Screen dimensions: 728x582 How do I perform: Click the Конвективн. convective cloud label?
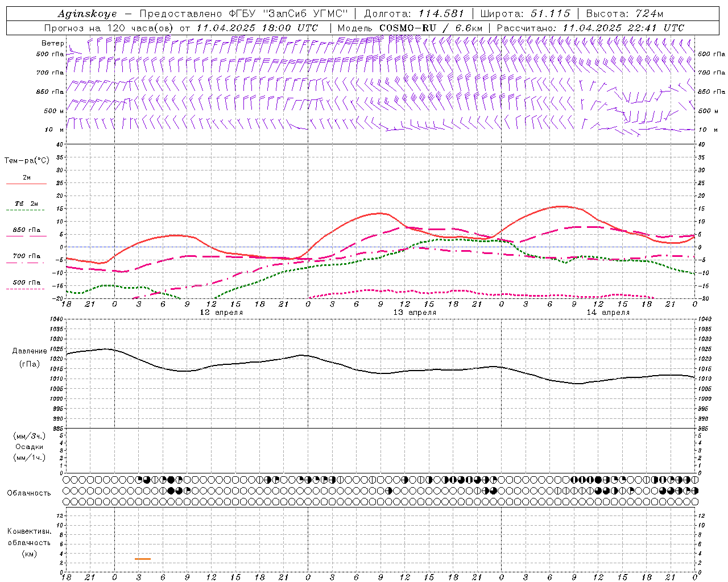29,531
